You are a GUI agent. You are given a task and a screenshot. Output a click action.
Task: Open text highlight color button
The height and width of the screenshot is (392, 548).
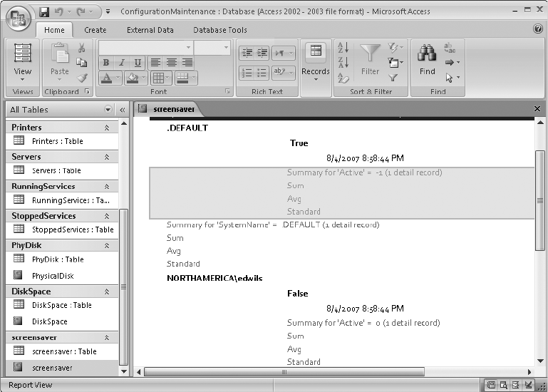pyautogui.click(x=283, y=73)
